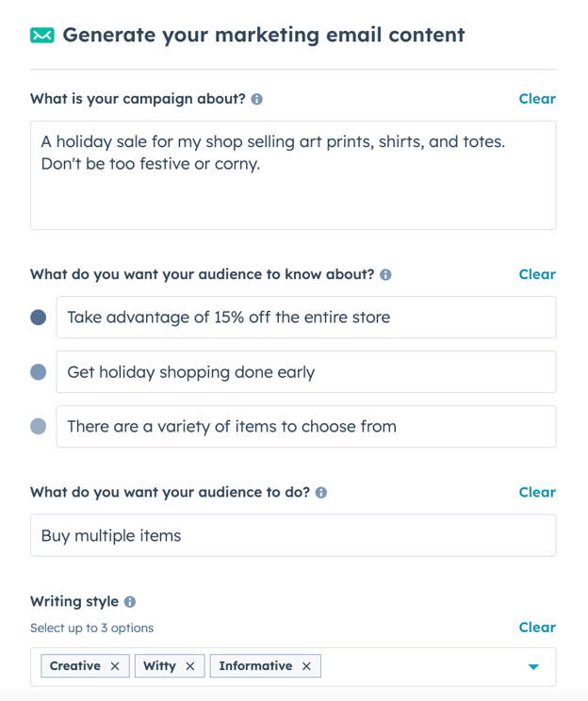This screenshot has height=701, width=588.
Task: Click info icon beside campaign about question
Action: point(257,99)
